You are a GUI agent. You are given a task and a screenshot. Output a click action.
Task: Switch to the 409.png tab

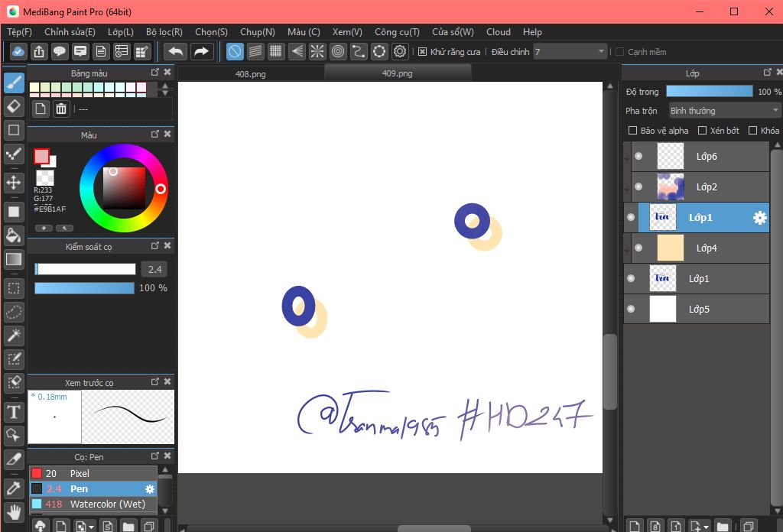tap(398, 73)
